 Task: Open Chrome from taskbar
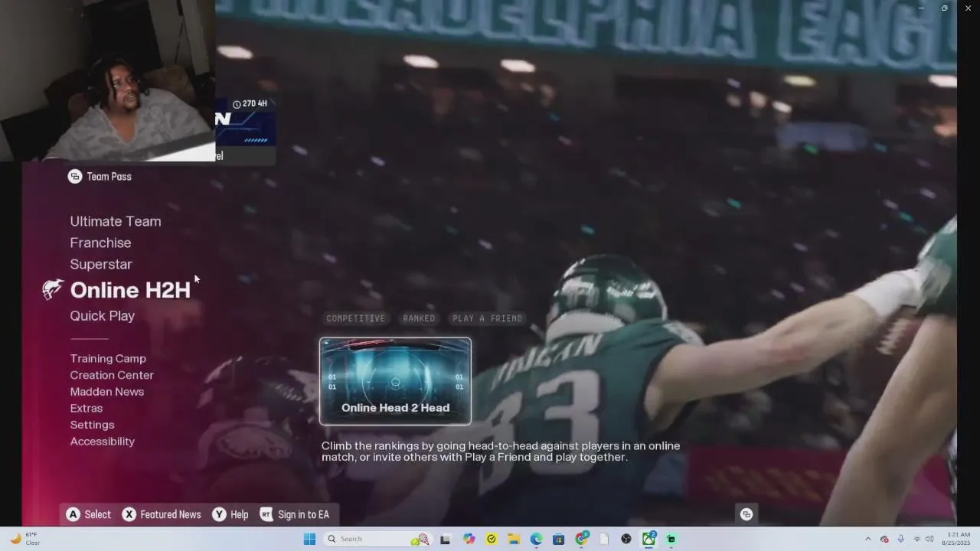pos(581,539)
